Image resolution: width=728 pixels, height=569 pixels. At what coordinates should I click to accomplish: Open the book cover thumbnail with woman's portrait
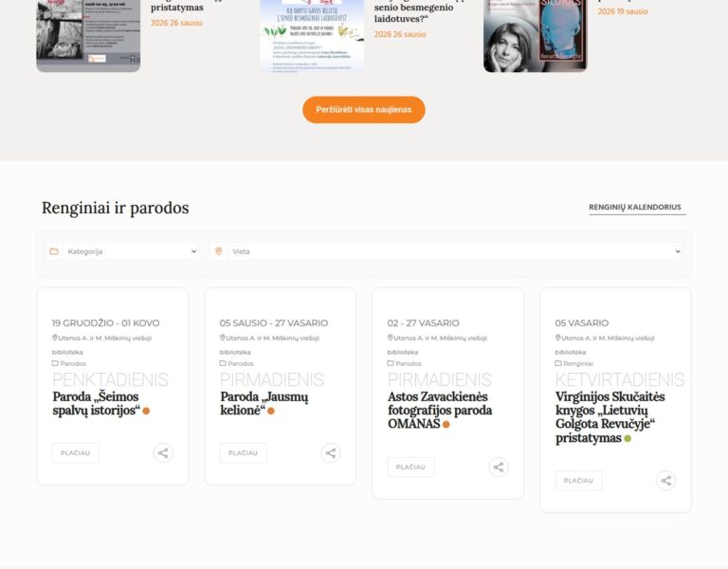[x=535, y=35]
